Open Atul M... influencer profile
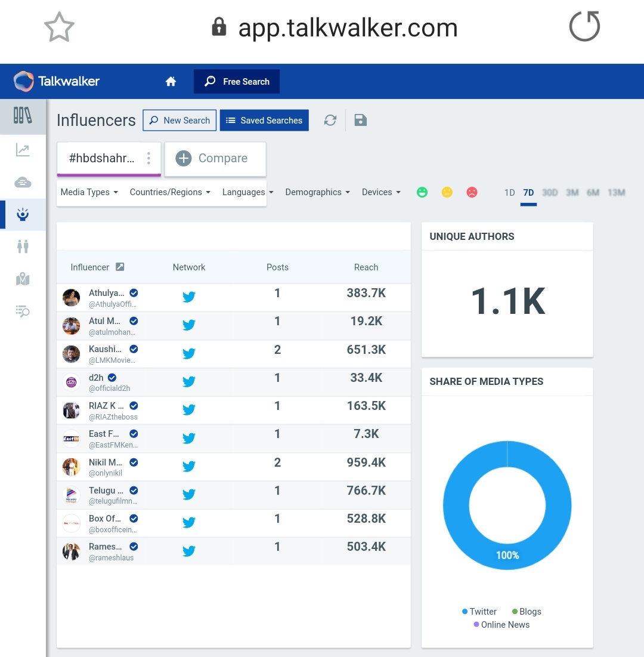This screenshot has height=657, width=644. [104, 322]
